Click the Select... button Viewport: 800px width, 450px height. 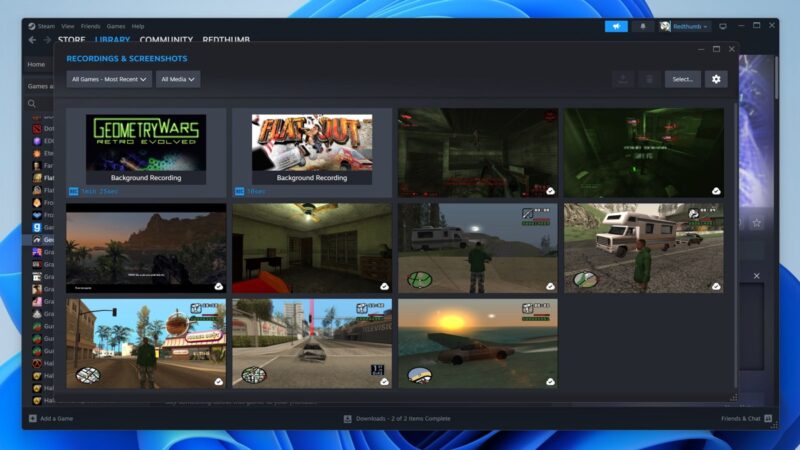tap(682, 79)
